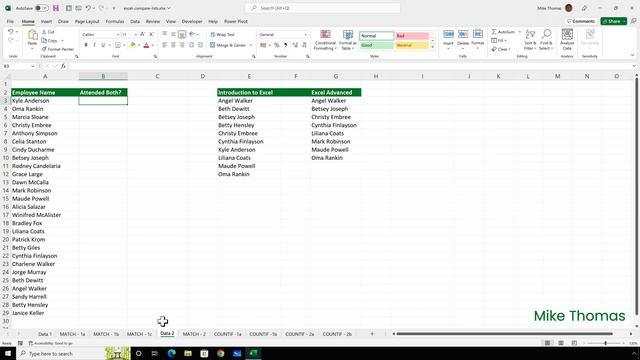This screenshot has height=360, width=640.
Task: Click the Share button
Action: (x=613, y=21)
